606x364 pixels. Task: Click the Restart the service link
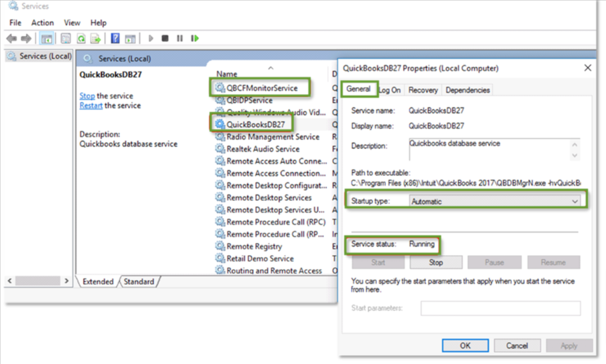pyautogui.click(x=91, y=106)
